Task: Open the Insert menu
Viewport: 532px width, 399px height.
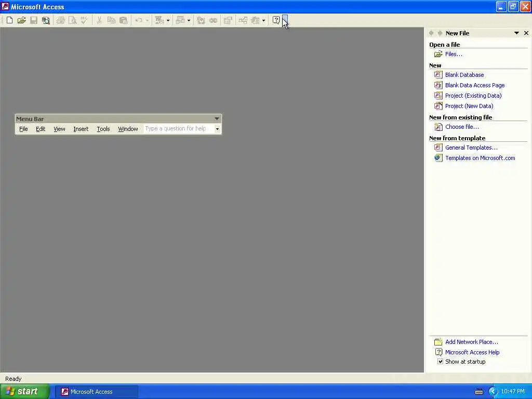Action: [81, 129]
